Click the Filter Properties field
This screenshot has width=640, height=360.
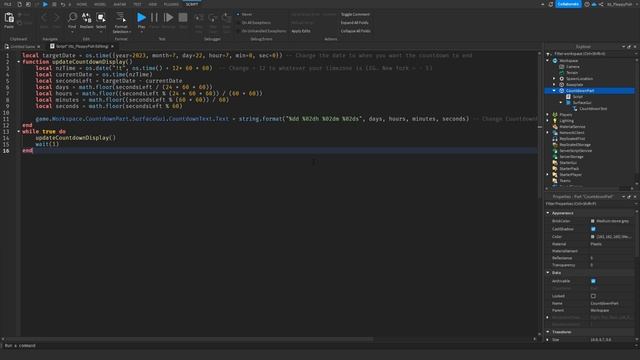[590, 203]
